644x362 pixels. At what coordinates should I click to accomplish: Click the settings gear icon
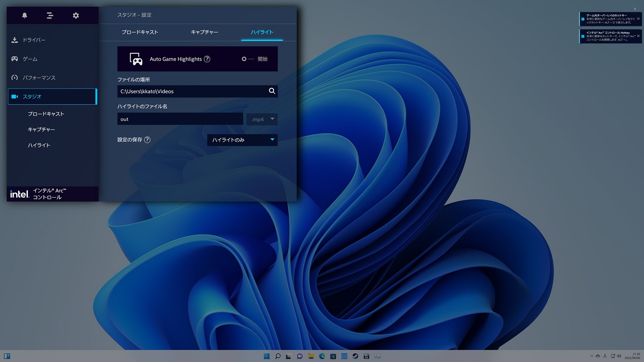(x=76, y=15)
